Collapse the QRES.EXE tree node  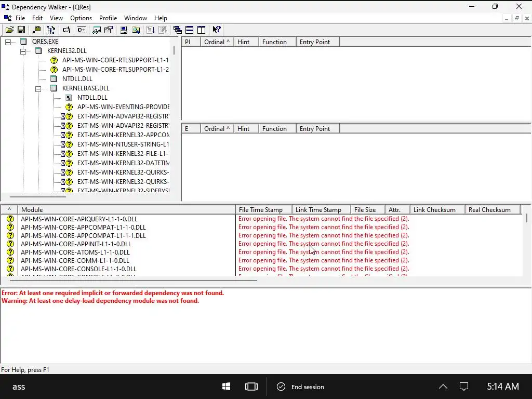tap(8, 42)
